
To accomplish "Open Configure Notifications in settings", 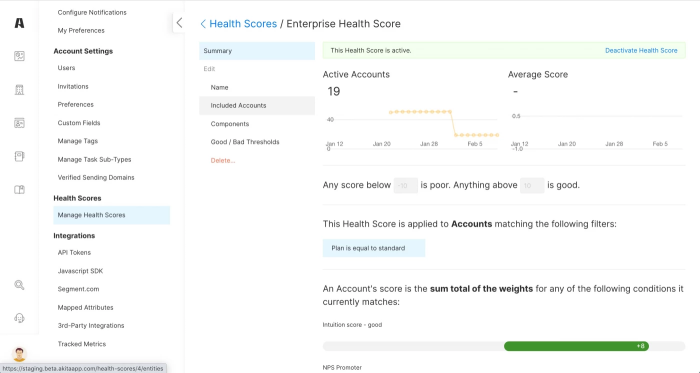I will 92,12.
